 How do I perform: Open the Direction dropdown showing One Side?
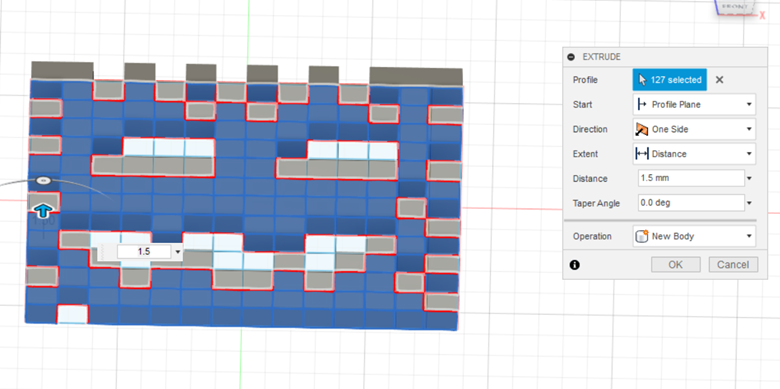pos(694,129)
